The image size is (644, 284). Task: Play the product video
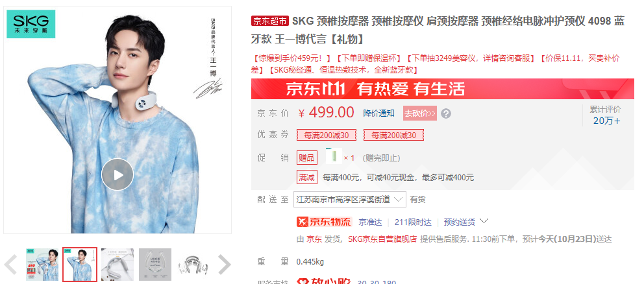coord(118,174)
